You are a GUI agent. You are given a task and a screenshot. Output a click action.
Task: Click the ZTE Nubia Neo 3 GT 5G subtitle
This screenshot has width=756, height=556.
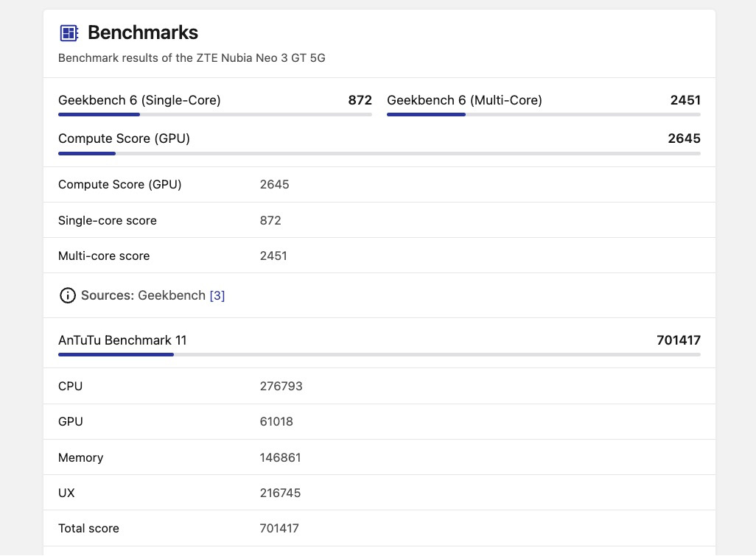192,58
